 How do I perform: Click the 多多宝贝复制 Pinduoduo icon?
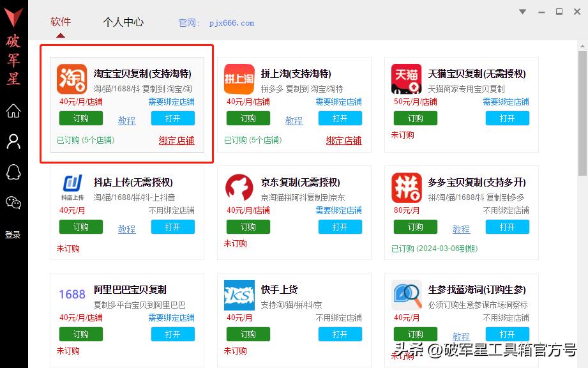(x=407, y=187)
